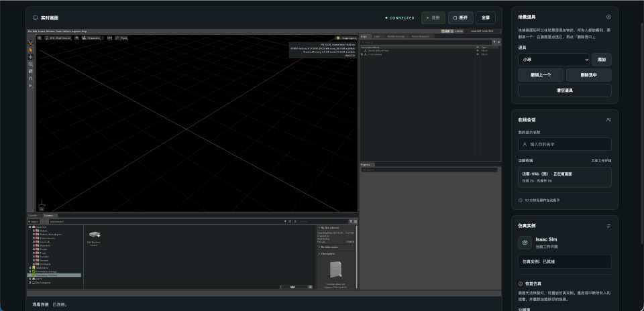
Task: Open Content browser options hamburger icon
Action: [x=356, y=222]
